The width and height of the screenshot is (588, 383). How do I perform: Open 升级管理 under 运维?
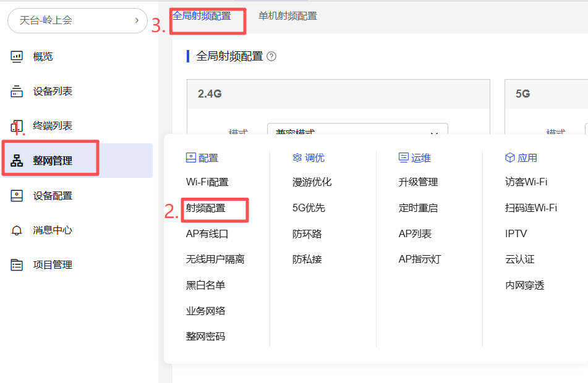click(x=418, y=182)
